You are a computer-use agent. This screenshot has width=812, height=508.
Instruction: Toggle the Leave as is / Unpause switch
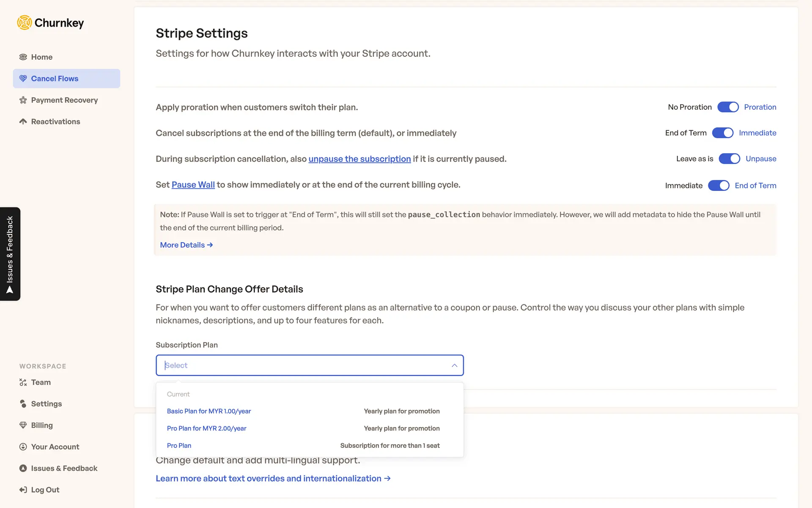[x=729, y=159]
